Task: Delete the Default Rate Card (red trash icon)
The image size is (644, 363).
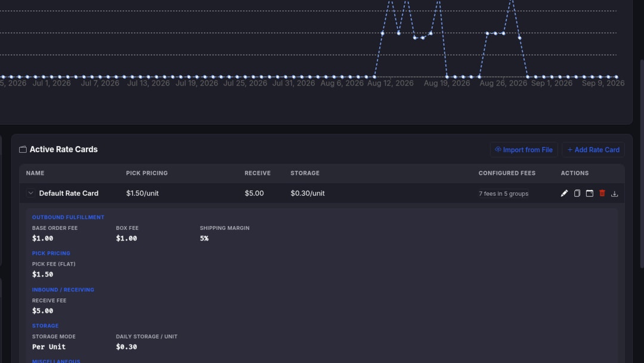Action: 602,193
